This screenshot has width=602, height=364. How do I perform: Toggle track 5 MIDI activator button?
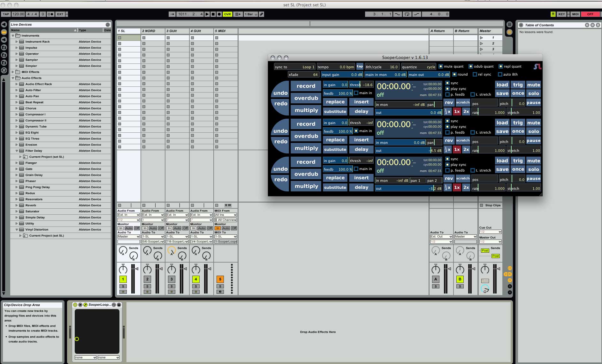220,279
